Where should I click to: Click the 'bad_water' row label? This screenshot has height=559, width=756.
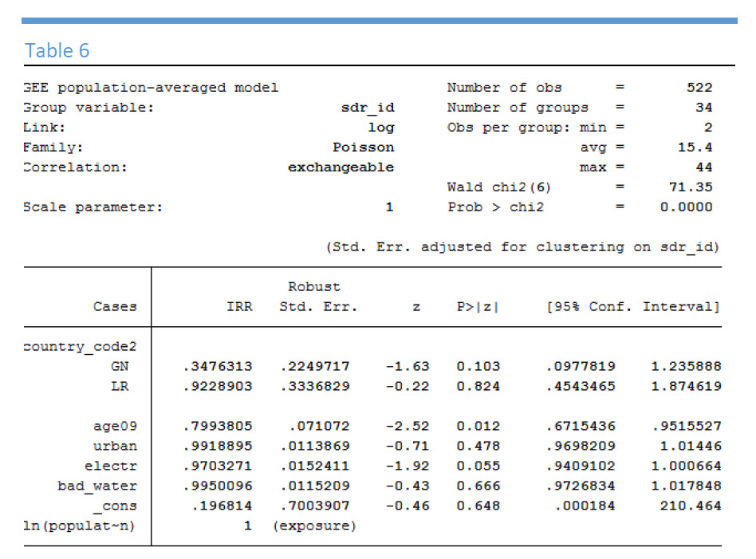tap(97, 486)
